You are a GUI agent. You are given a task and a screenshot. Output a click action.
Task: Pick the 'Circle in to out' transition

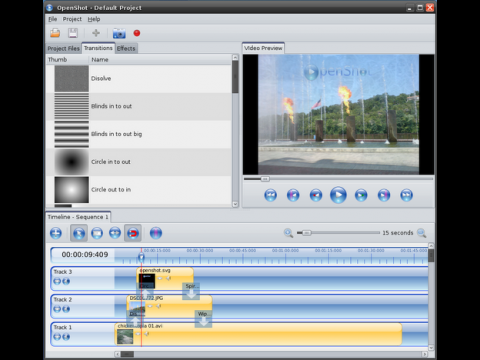click(x=138, y=162)
